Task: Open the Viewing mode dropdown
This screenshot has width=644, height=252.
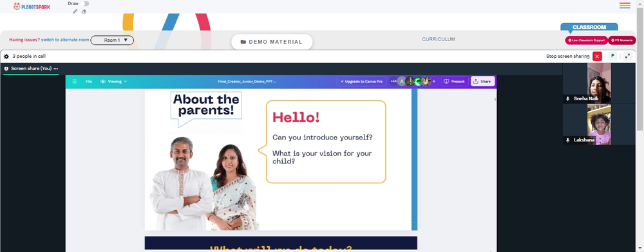Action: pyautogui.click(x=114, y=82)
